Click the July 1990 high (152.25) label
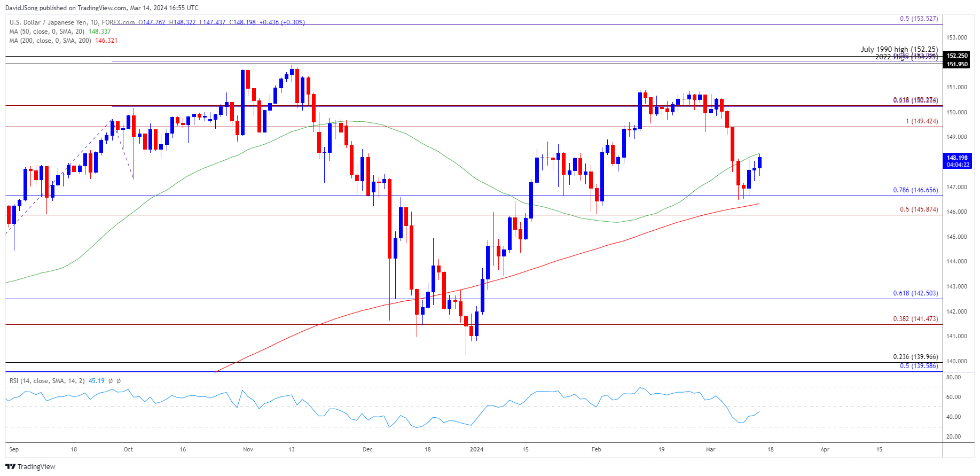Viewport: 980px width, 476px height. (x=899, y=49)
